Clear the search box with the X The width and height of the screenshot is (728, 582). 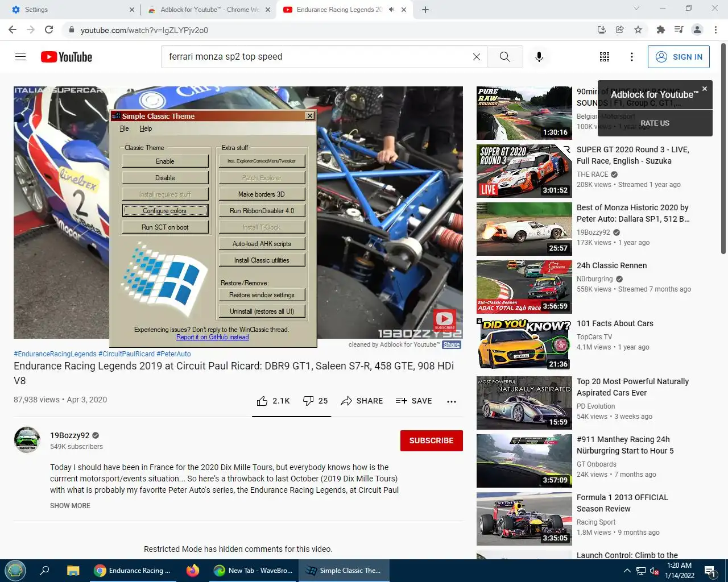477,57
